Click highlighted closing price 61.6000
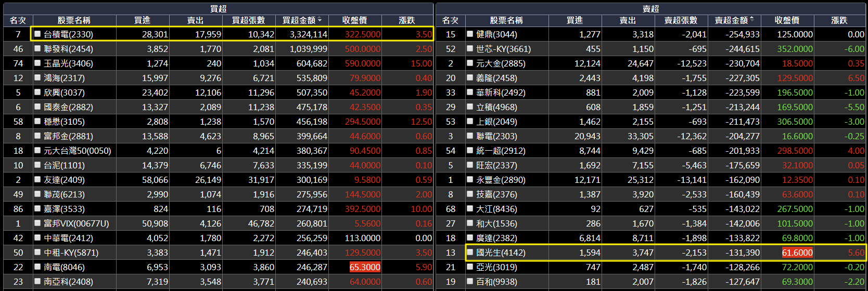The image size is (868, 291). [797, 253]
